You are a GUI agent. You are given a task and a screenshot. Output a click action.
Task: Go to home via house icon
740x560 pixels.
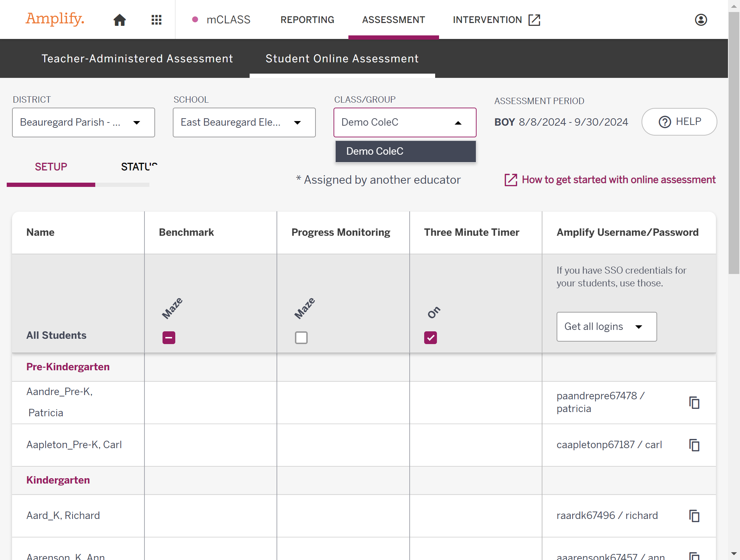click(120, 20)
